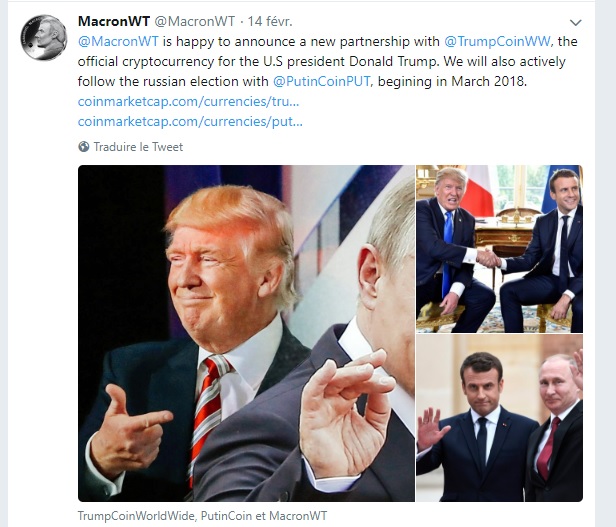
Task: Click the grey @MacronWT handle in header
Action: (195, 21)
